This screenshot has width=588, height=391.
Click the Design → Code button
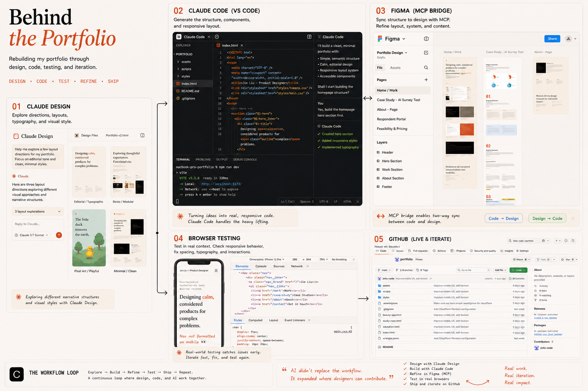click(x=547, y=218)
